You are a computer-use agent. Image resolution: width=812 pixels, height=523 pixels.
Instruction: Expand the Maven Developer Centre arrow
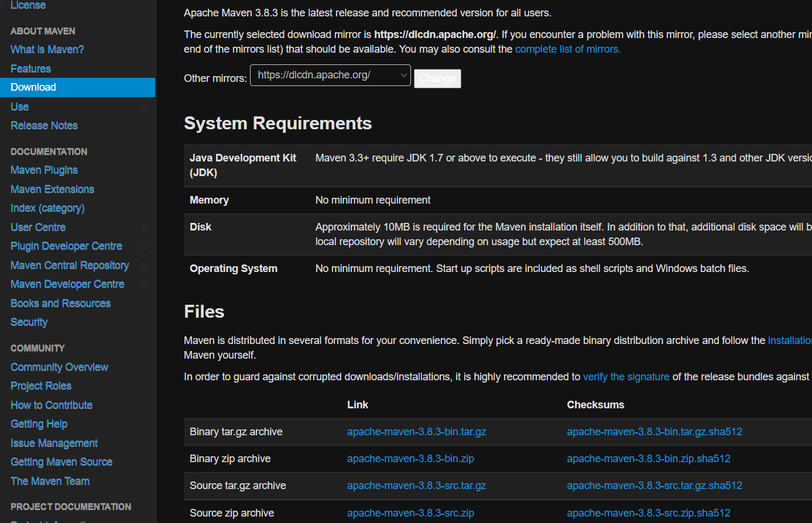click(x=144, y=284)
